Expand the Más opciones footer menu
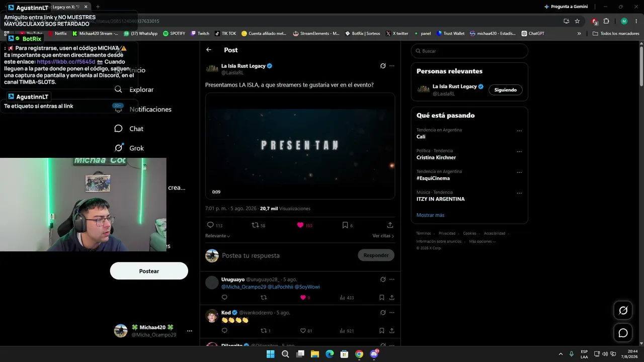644x362 pixels. click(482, 241)
